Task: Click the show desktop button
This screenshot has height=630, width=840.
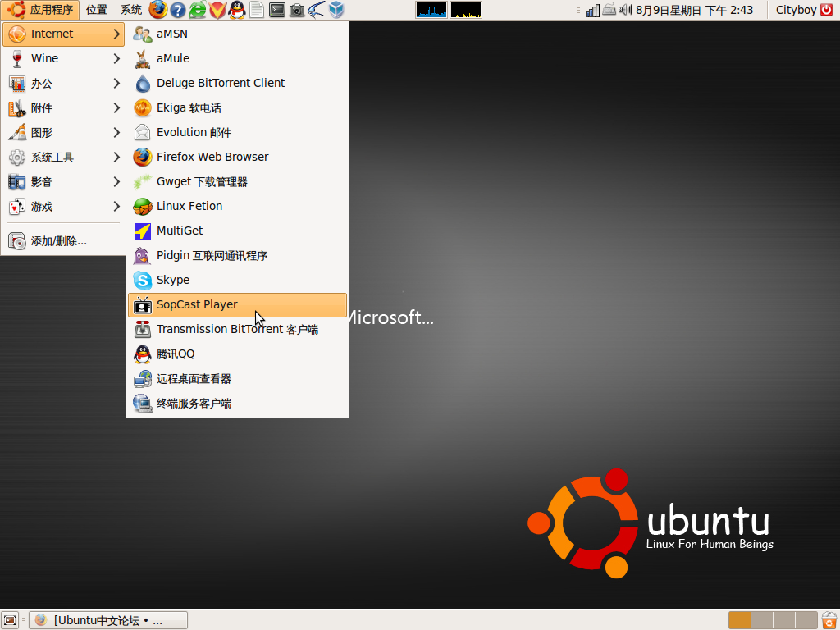Action: point(10,620)
